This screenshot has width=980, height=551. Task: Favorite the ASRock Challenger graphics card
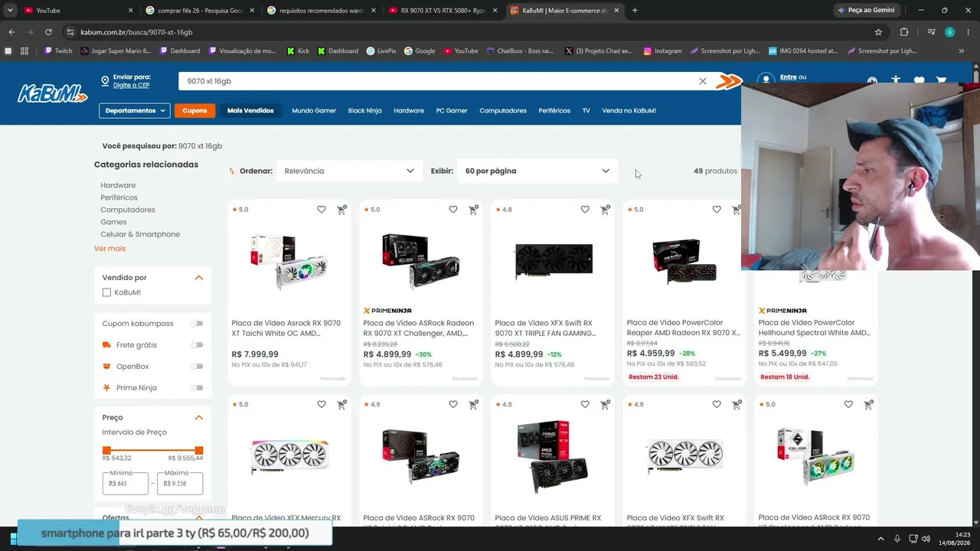[453, 210]
